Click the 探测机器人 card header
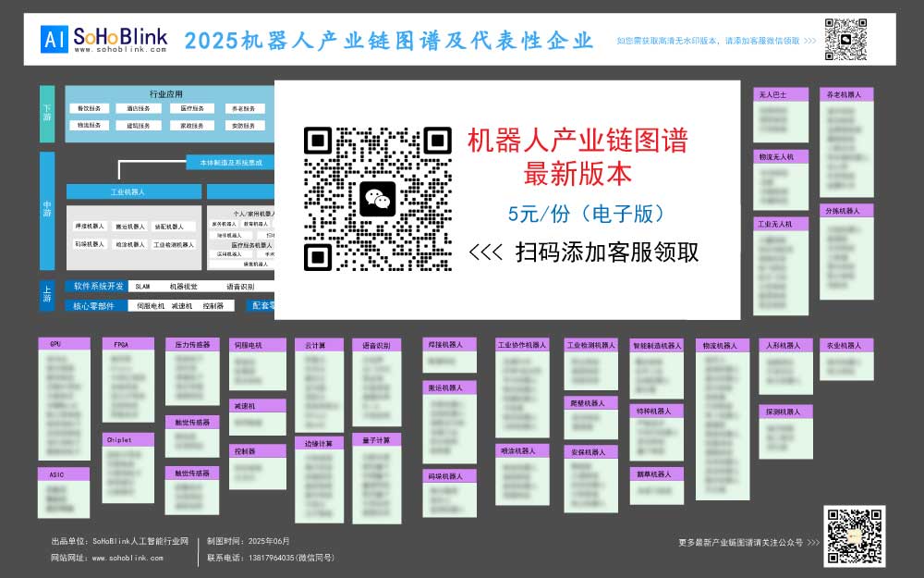Image resolution: width=924 pixels, height=578 pixels. (786, 412)
